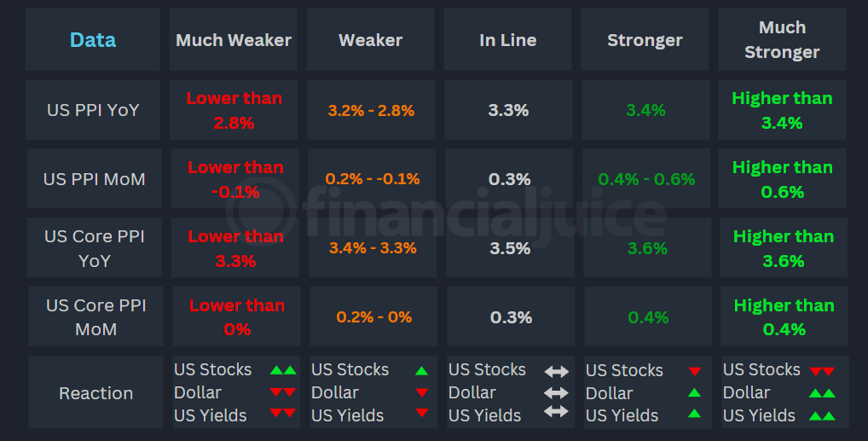Image resolution: width=868 pixels, height=441 pixels.
Task: Click double green up arrows beside US Stocks
Action: click(283, 370)
